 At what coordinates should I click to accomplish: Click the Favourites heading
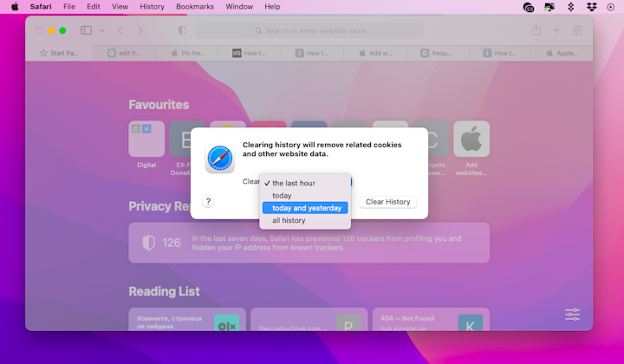[x=159, y=105]
